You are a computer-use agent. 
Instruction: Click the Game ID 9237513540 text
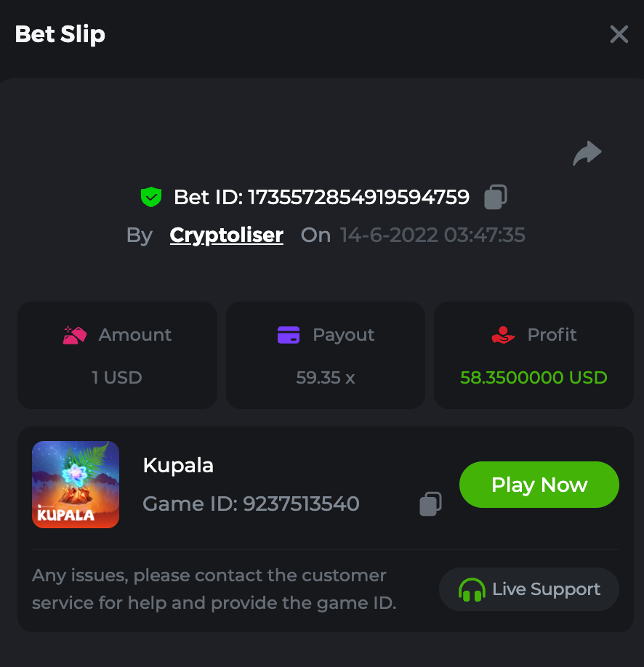(251, 504)
